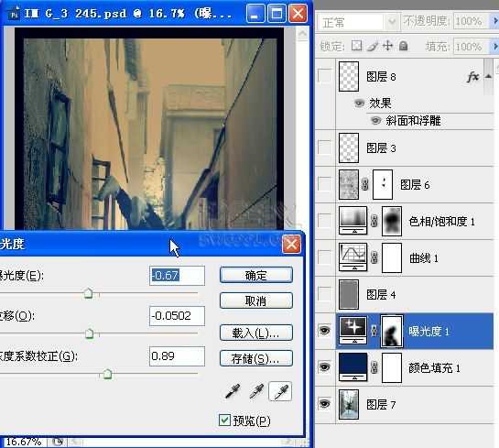Click the 曝光度 value field -0.67
Image resolution: width=499 pixels, height=448 pixels.
(x=177, y=276)
